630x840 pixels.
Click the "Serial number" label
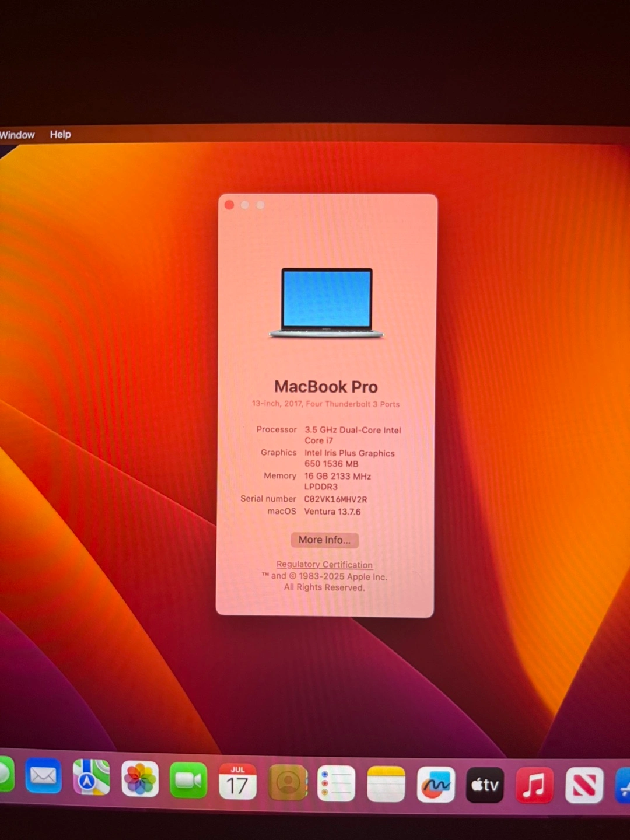(268, 499)
